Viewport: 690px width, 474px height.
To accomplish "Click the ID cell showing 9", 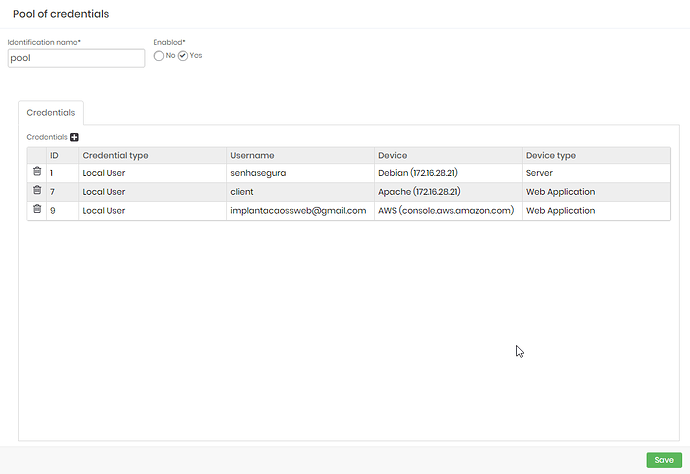I will (62, 211).
